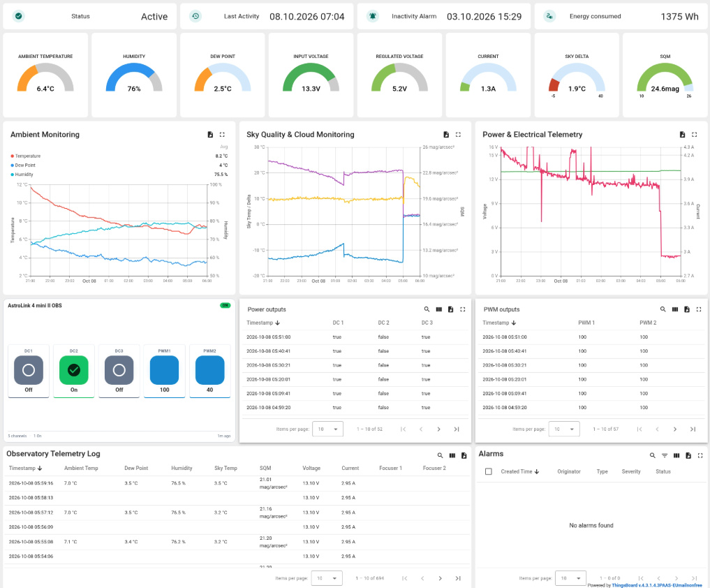
Task: Open items per page dropdown in Telemetry Log
Action: coord(327,578)
